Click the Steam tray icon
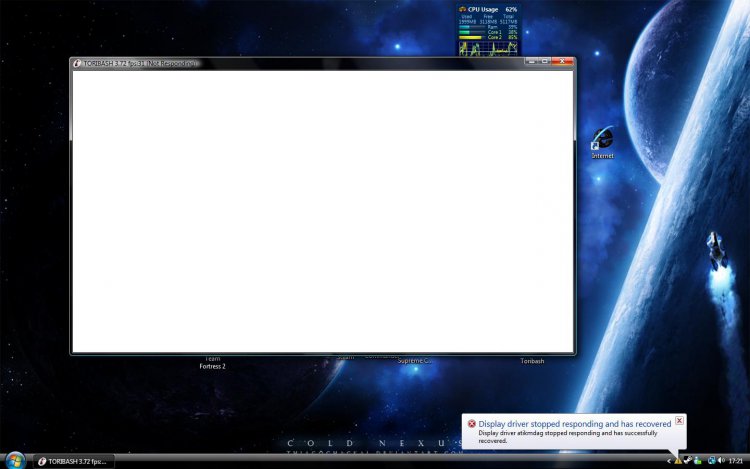 coord(688,460)
